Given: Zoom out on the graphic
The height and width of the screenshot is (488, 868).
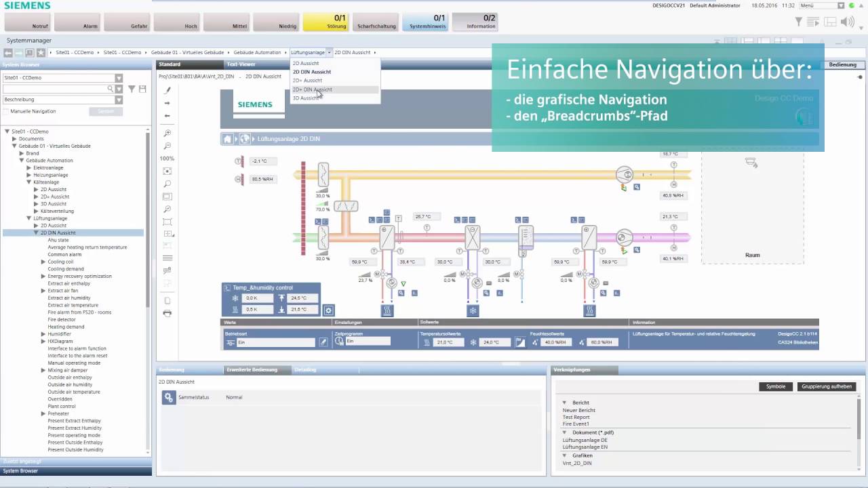Looking at the screenshot, I should coord(167,146).
